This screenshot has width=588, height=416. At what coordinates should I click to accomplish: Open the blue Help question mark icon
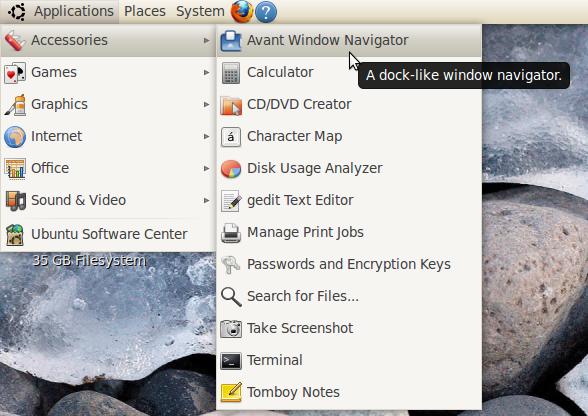(266, 12)
